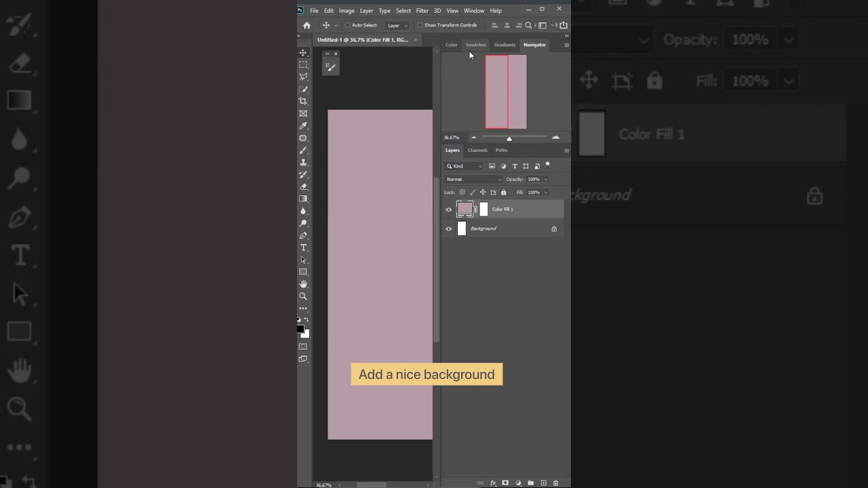Select the Zoom tool in the toolbar
Viewport: 868px width, 488px height.
303,296
